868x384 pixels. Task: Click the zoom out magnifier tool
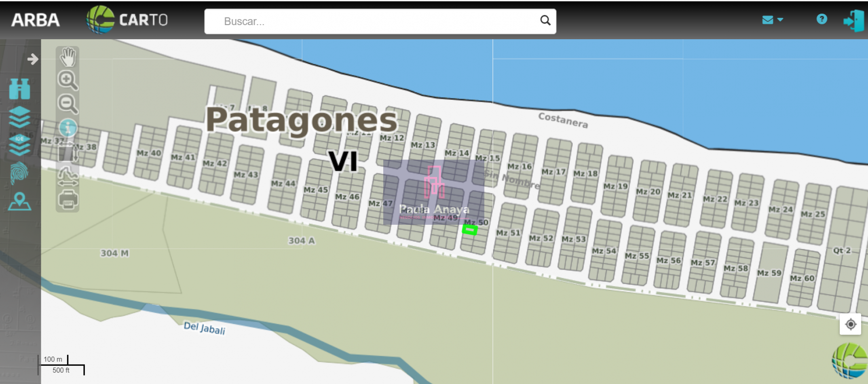pos(67,104)
